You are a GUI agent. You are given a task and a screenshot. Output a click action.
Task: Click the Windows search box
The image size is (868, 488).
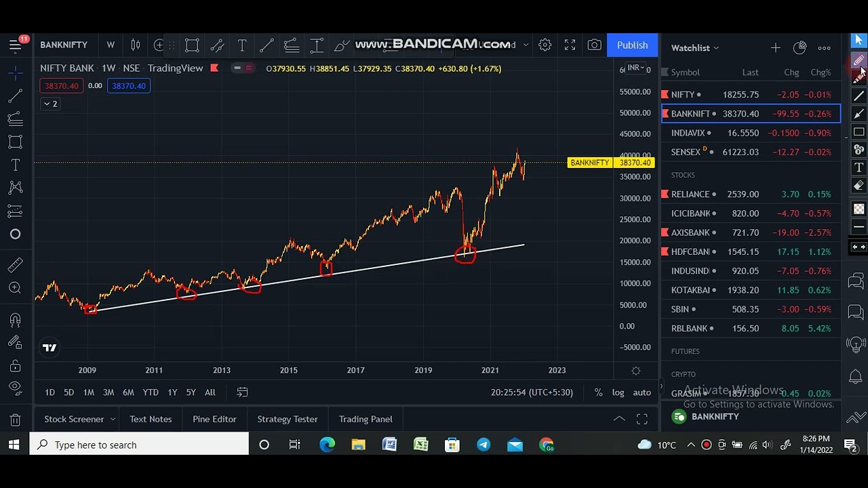point(140,445)
